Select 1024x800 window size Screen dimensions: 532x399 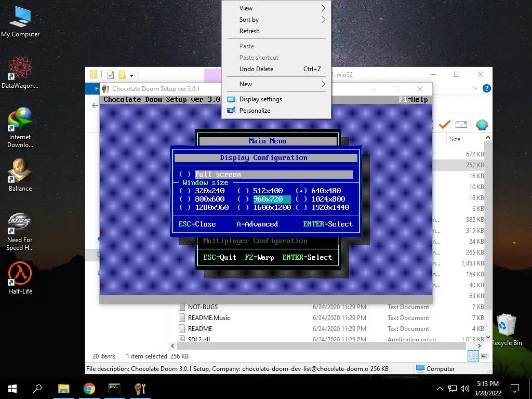coord(320,199)
